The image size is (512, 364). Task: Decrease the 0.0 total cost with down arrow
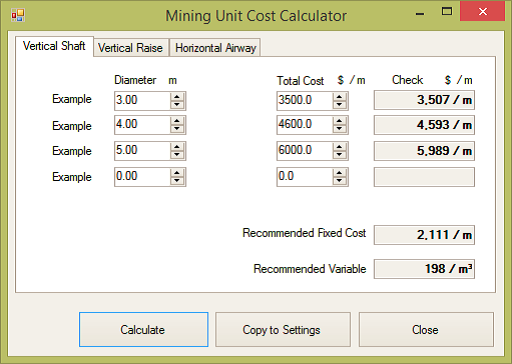pos(339,181)
